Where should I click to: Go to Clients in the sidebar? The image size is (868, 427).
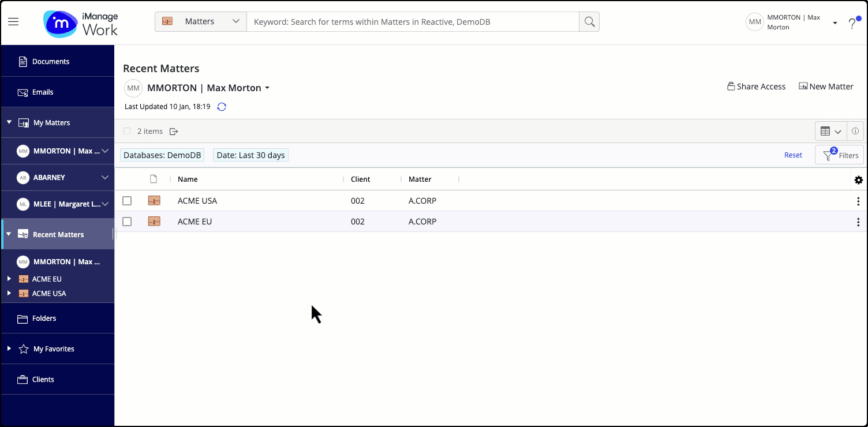(43, 380)
